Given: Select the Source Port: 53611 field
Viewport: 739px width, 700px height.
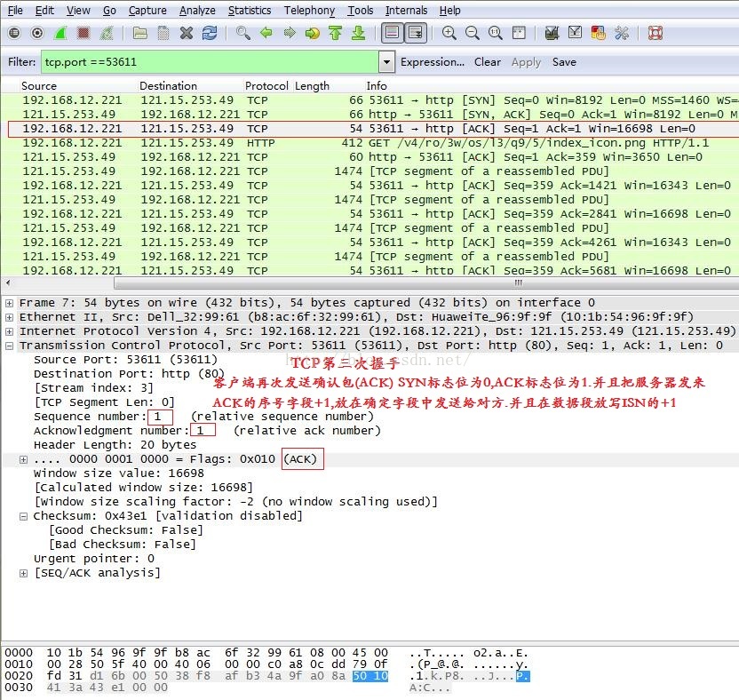Looking at the screenshot, I should [x=125, y=360].
